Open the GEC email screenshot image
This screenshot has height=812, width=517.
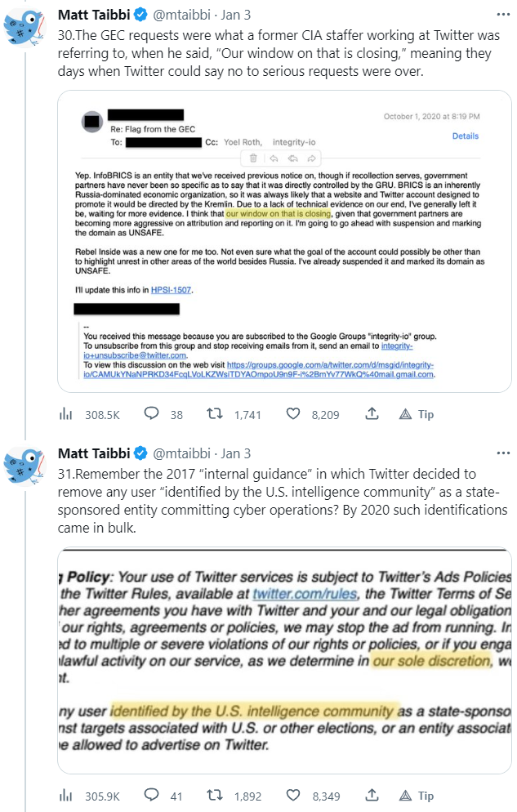point(284,243)
